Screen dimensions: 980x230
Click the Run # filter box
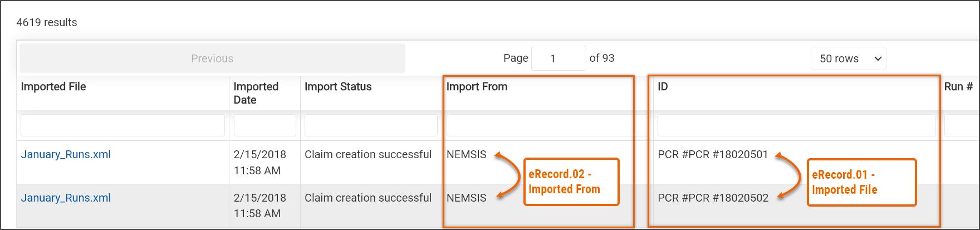point(962,125)
